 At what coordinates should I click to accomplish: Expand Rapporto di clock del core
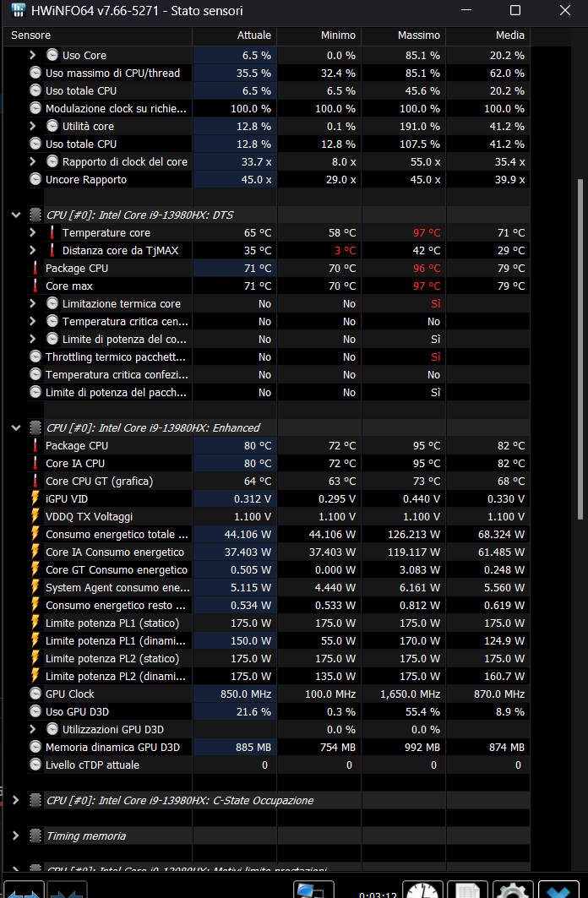33,162
